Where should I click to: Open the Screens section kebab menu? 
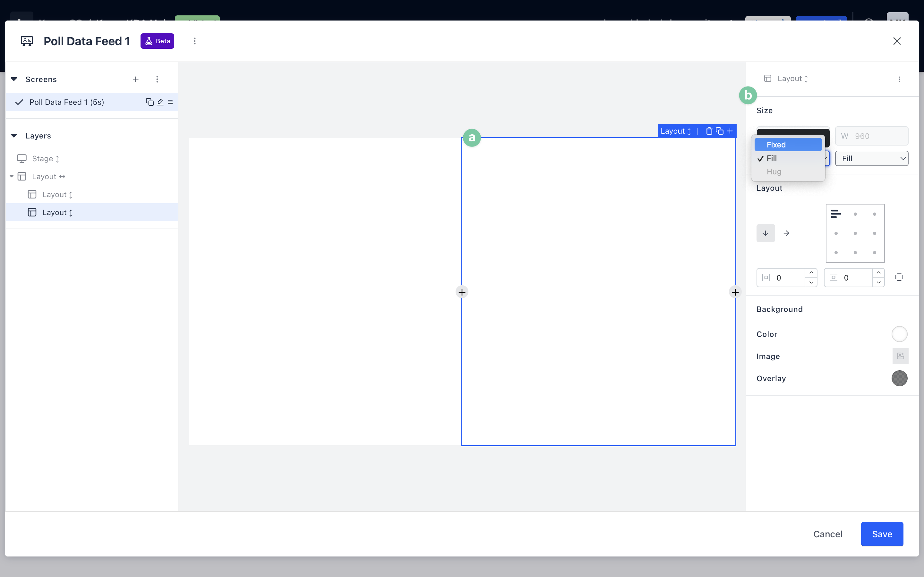tap(157, 79)
